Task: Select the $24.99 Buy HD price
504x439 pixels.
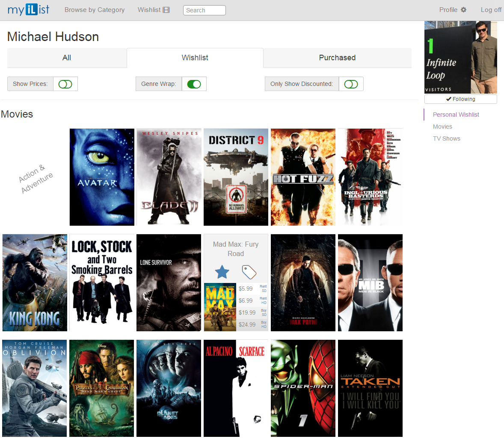Action: (252, 324)
